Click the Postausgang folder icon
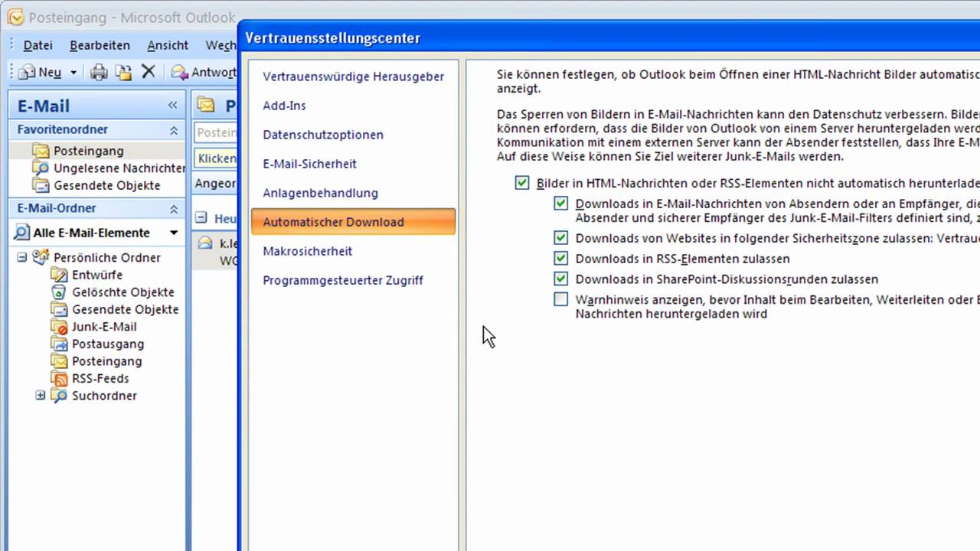980x551 pixels. [x=59, y=344]
